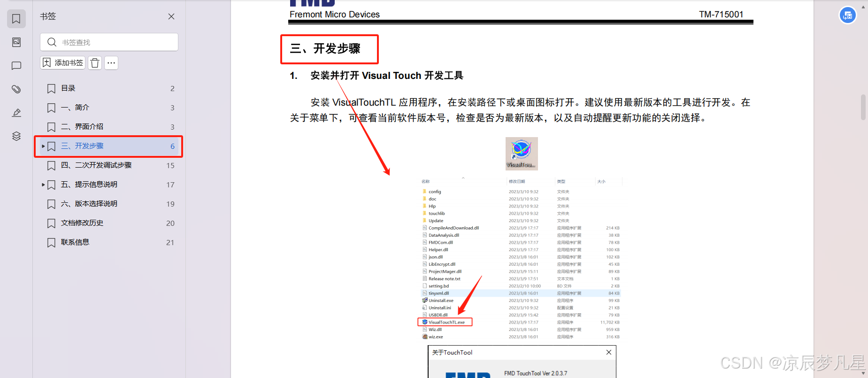Click CompileAndDownload.dll in the file listing
This screenshot has width=868, height=378.
click(x=453, y=228)
